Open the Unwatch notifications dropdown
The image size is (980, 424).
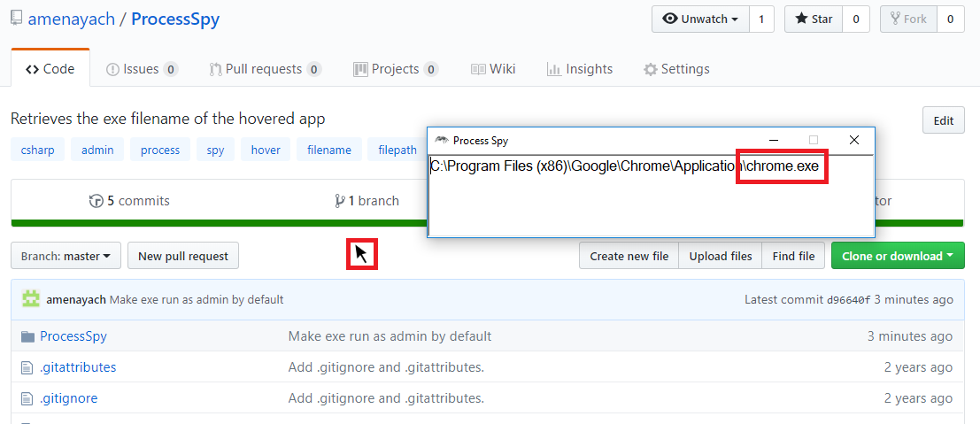[700, 19]
